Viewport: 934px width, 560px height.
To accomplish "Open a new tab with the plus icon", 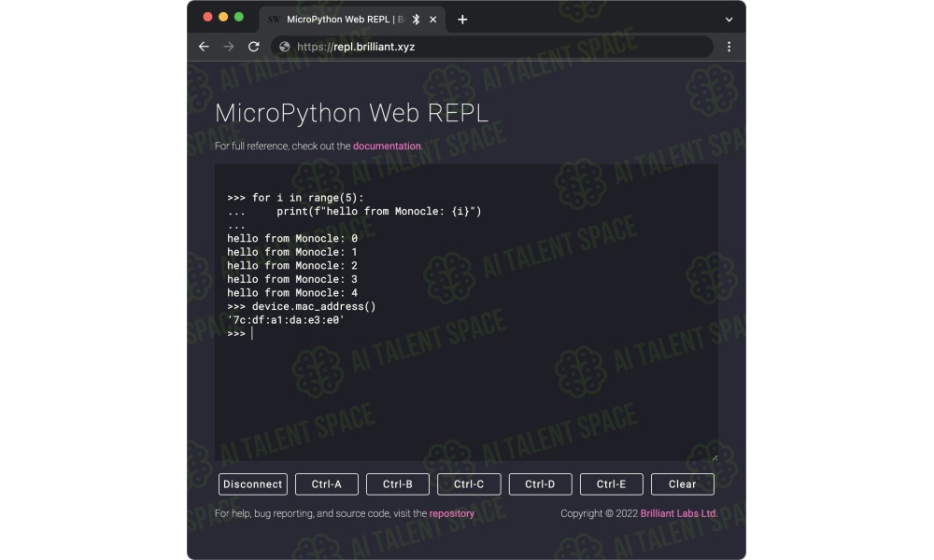I will (x=462, y=20).
